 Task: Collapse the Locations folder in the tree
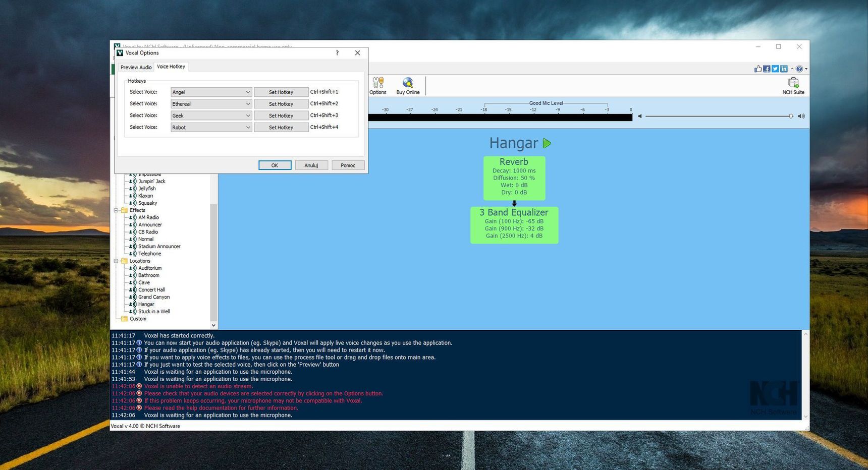(116, 261)
